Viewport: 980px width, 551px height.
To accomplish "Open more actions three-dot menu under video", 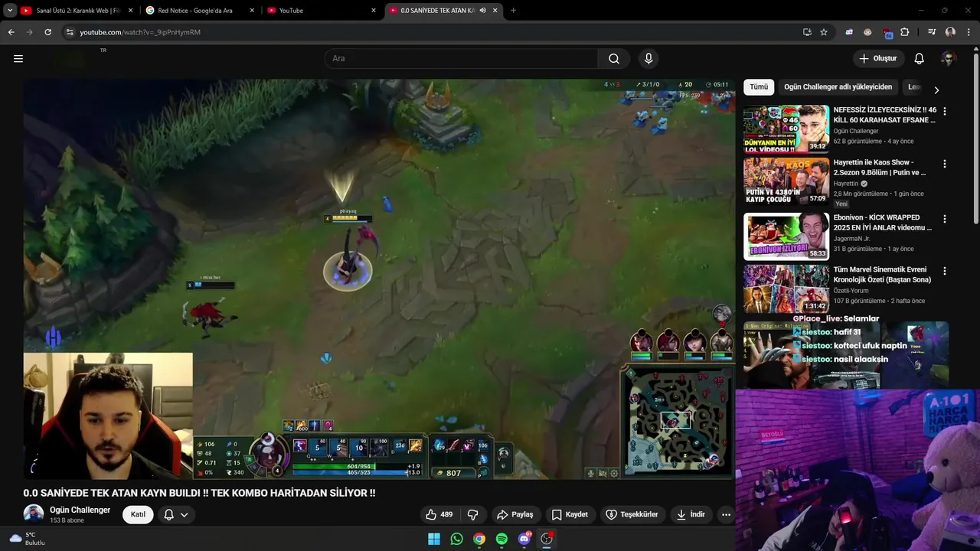I will pyautogui.click(x=726, y=514).
